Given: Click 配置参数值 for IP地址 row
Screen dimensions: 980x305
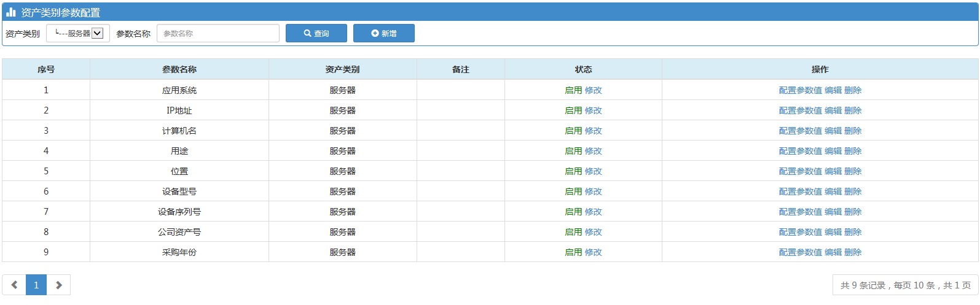Looking at the screenshot, I should [x=801, y=110].
